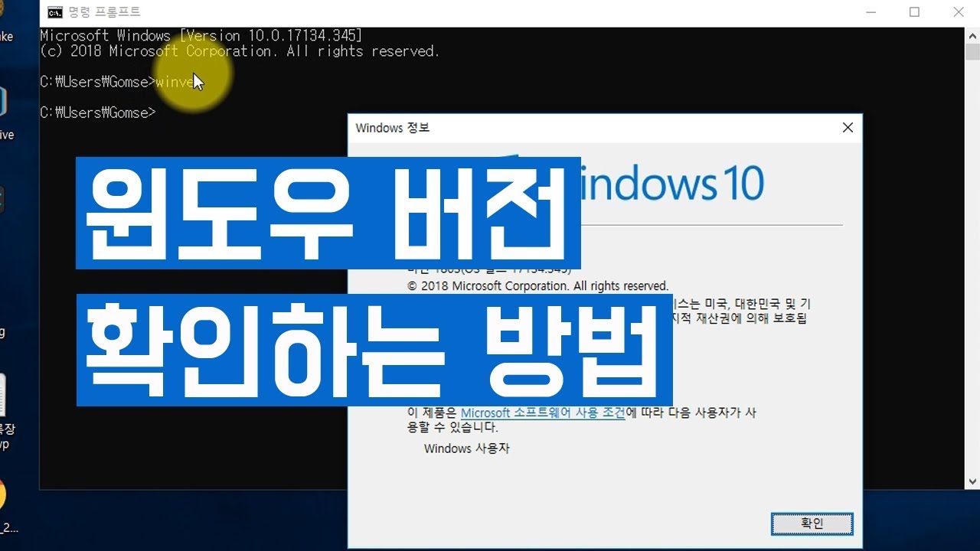Screen dimensions: 980x551
Task: Click the Command Prompt vertical scrollbar thumb
Action: (x=972, y=52)
